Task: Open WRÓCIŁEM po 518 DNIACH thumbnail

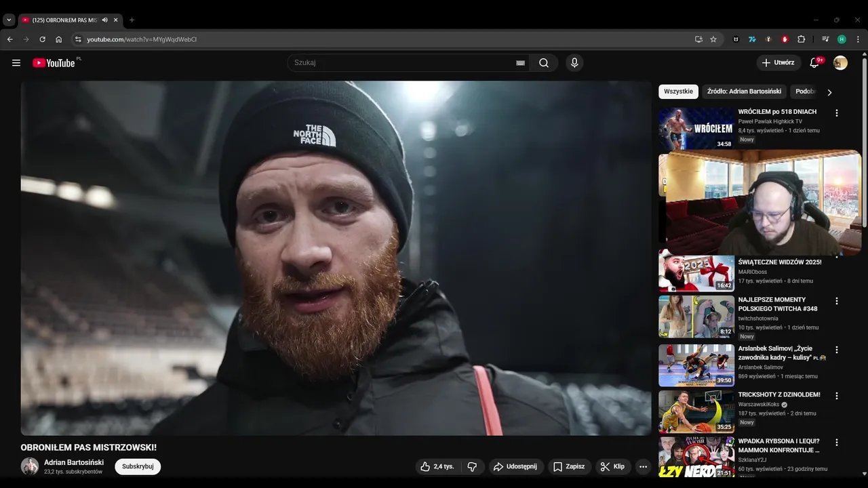Action: tap(696, 128)
